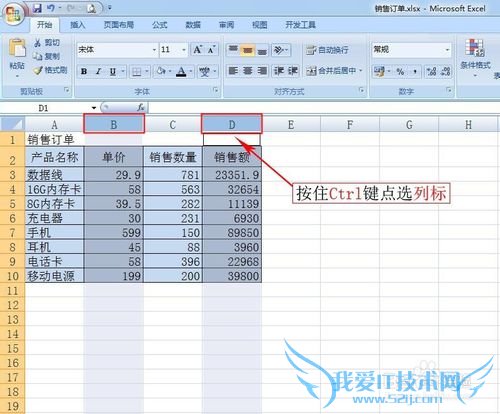
Task: Switch to the 开发工具 (Developer) tab
Action: tap(300, 25)
